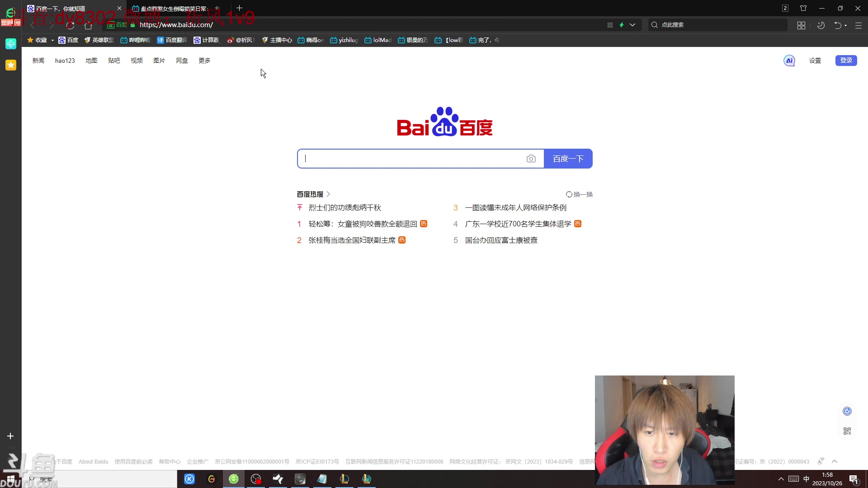Open Baidu '地图' nav link
Image resolution: width=868 pixels, height=488 pixels.
click(91, 61)
